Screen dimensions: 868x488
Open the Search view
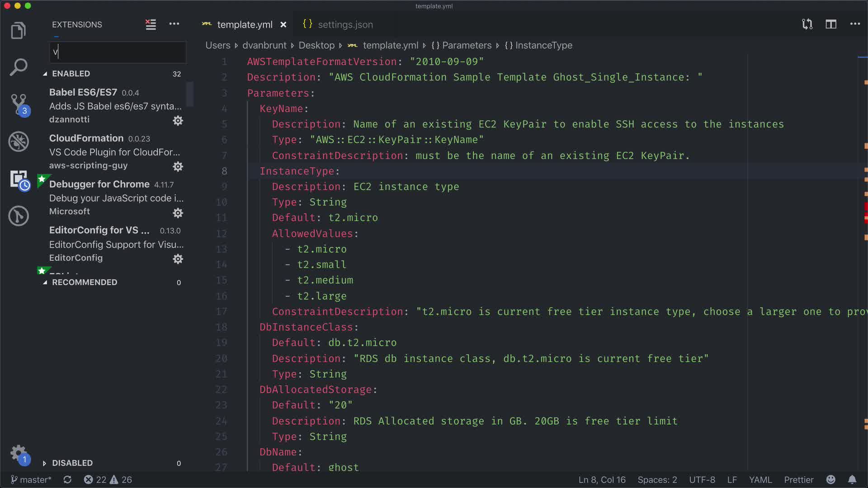coord(19,67)
